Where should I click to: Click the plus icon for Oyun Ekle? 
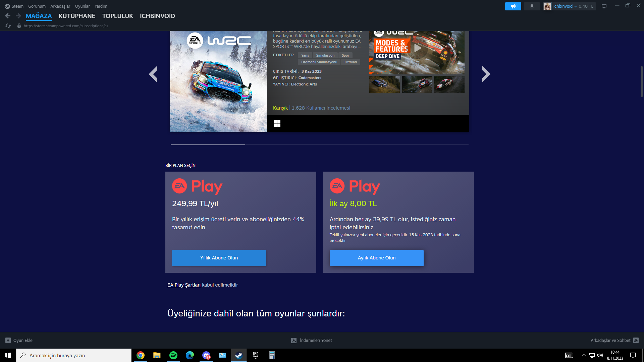coord(8,340)
